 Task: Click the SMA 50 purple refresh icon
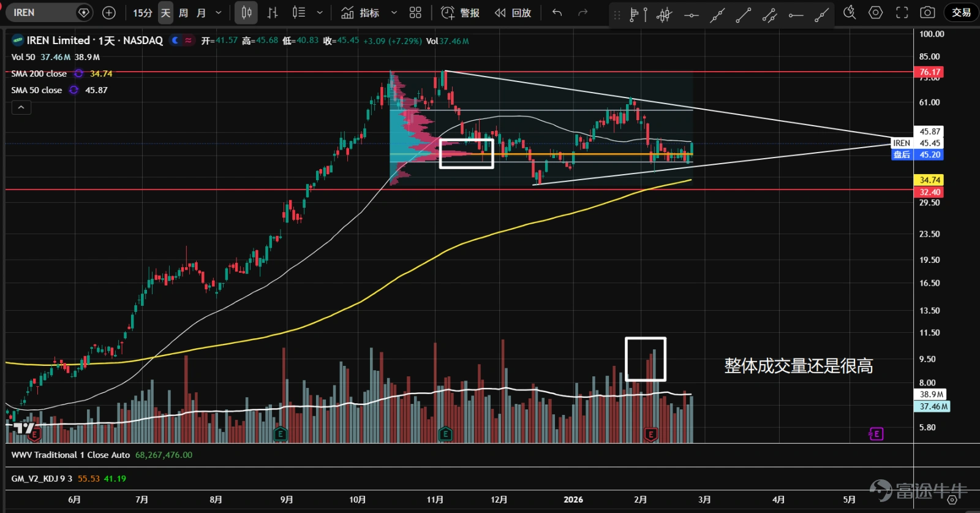[x=74, y=90]
